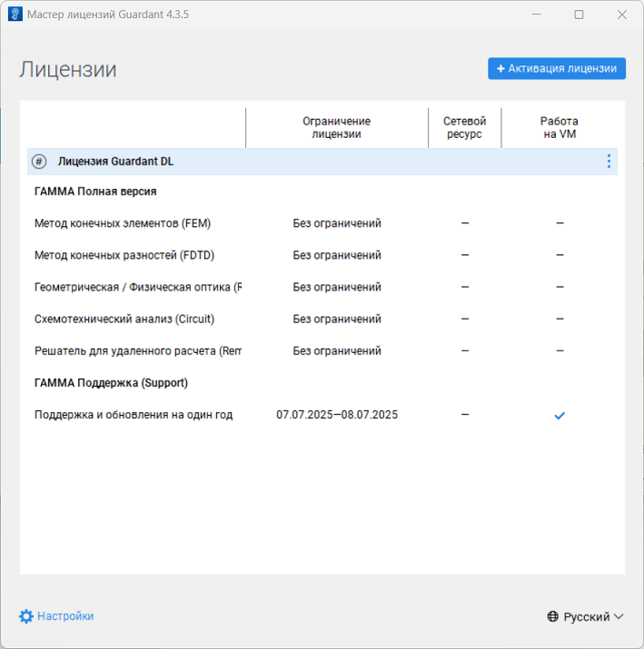Viewport: 644px width, 649px height.
Task: Click the plus icon on activation button
Action: point(500,69)
